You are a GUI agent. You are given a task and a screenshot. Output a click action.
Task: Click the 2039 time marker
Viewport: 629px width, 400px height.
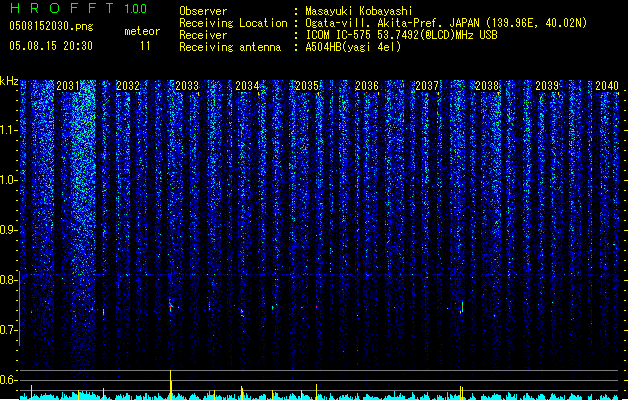(x=547, y=86)
